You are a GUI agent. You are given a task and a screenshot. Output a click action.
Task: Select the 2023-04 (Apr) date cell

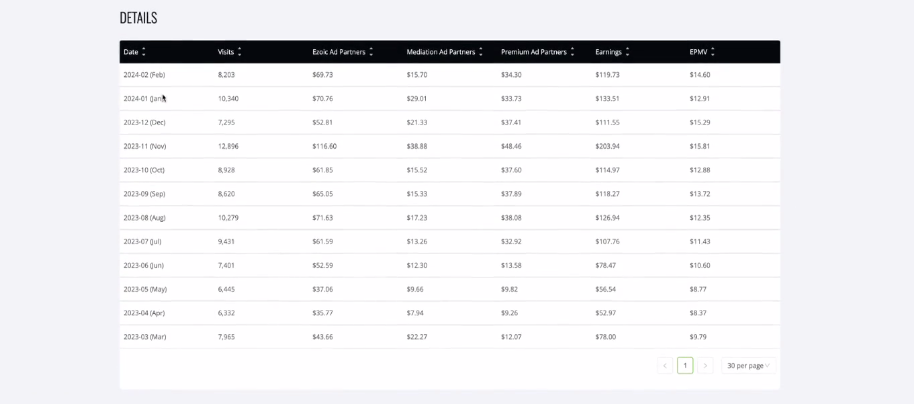pyautogui.click(x=144, y=313)
